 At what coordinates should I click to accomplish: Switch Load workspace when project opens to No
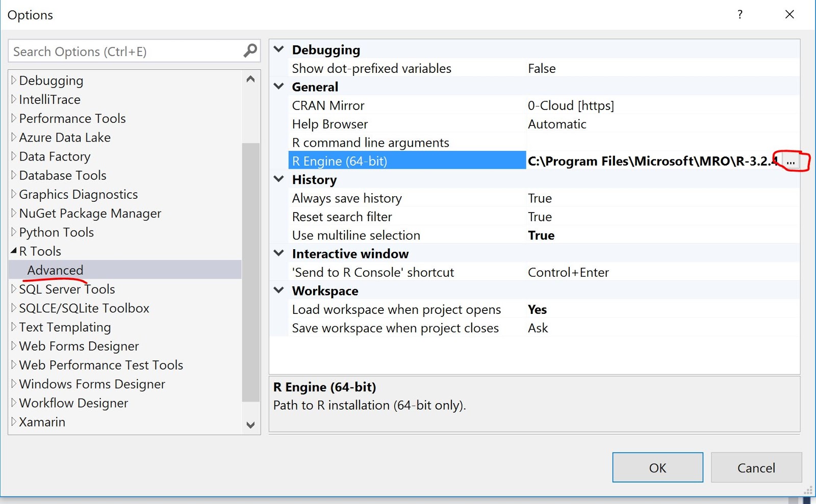point(538,309)
